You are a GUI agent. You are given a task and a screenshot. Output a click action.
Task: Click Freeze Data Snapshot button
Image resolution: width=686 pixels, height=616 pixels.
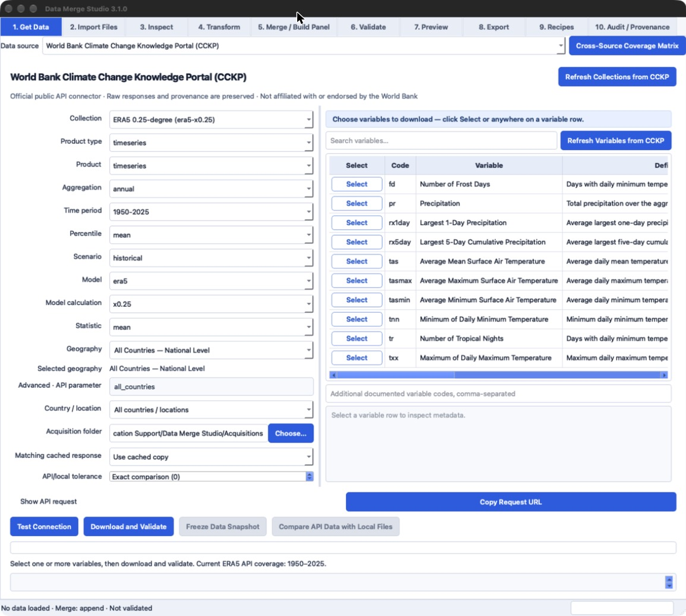(223, 526)
